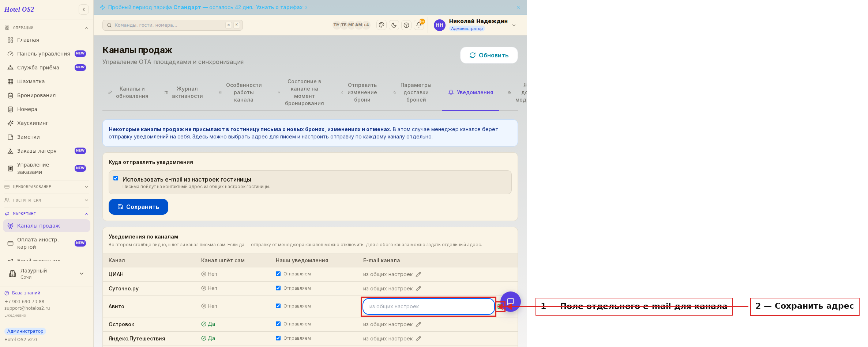Open Каналы продаж in sidebar
Image resolution: width=868 pixels, height=347 pixels.
46,226
